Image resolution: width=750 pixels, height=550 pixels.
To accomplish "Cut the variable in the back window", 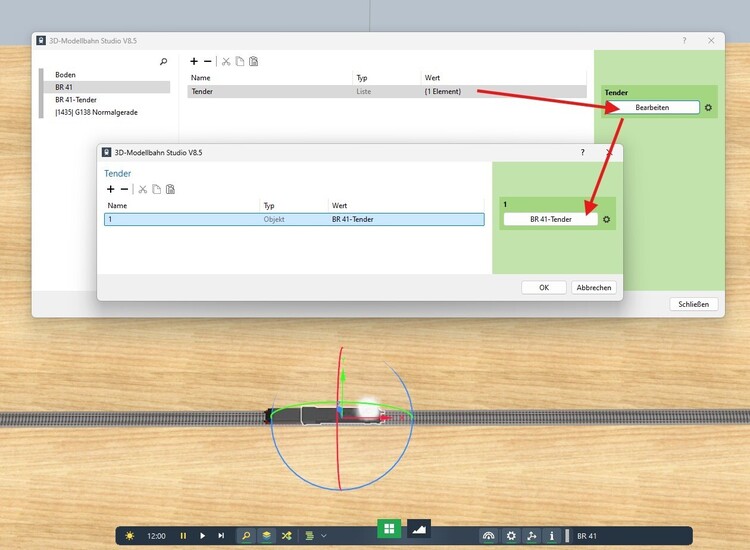I will tap(226, 61).
